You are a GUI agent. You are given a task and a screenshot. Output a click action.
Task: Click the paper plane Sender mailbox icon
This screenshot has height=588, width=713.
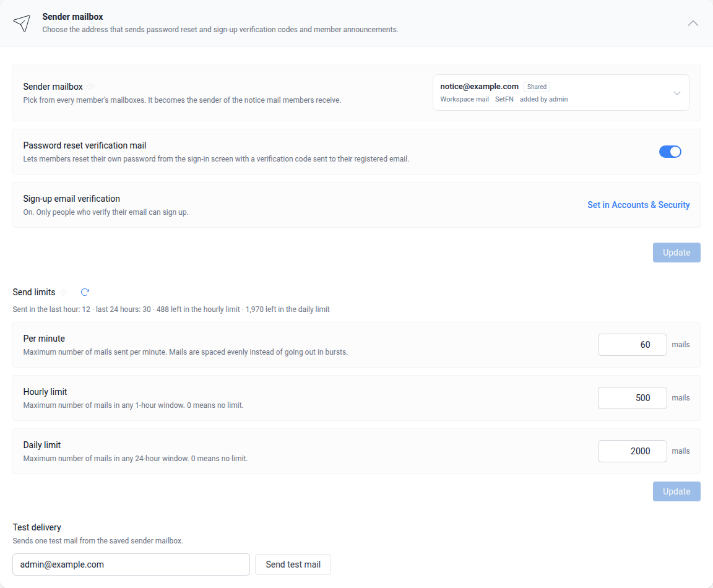(x=22, y=23)
